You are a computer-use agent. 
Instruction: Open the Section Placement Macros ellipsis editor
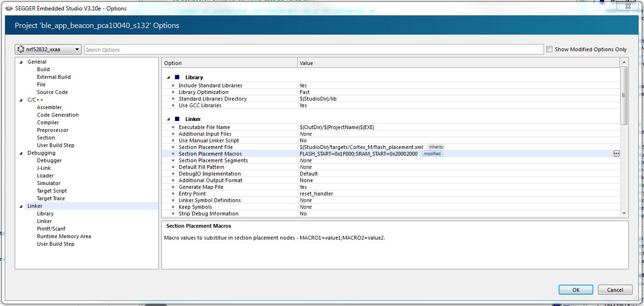(x=616, y=154)
